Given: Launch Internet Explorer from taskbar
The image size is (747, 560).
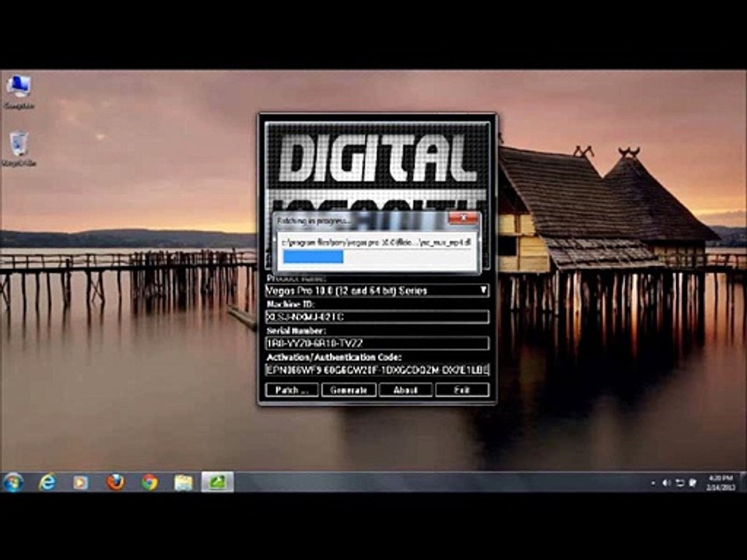Looking at the screenshot, I should (47, 482).
